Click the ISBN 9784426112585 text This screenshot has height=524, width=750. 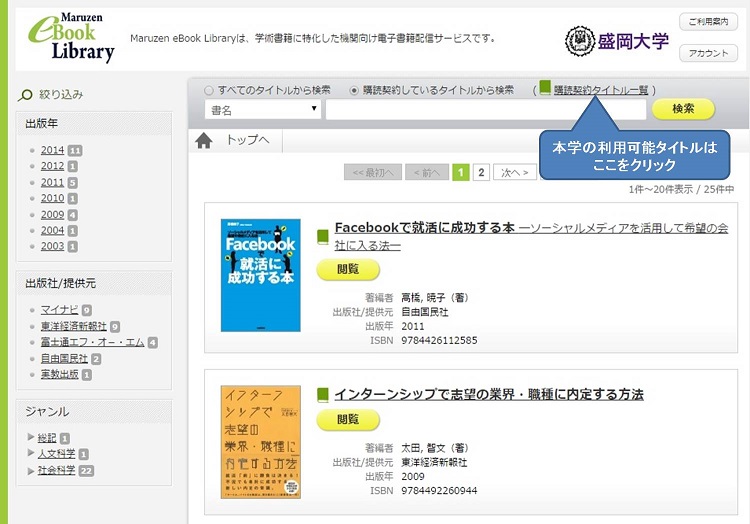tap(439, 340)
